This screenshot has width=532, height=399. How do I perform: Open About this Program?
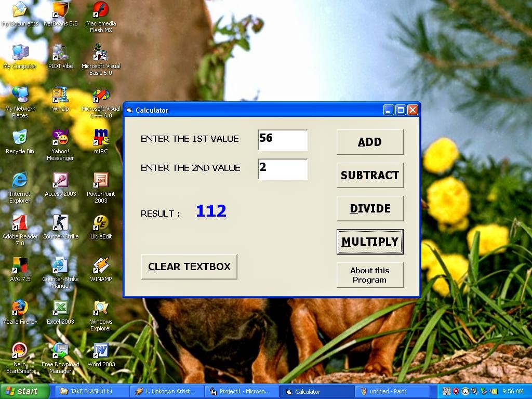tap(369, 275)
